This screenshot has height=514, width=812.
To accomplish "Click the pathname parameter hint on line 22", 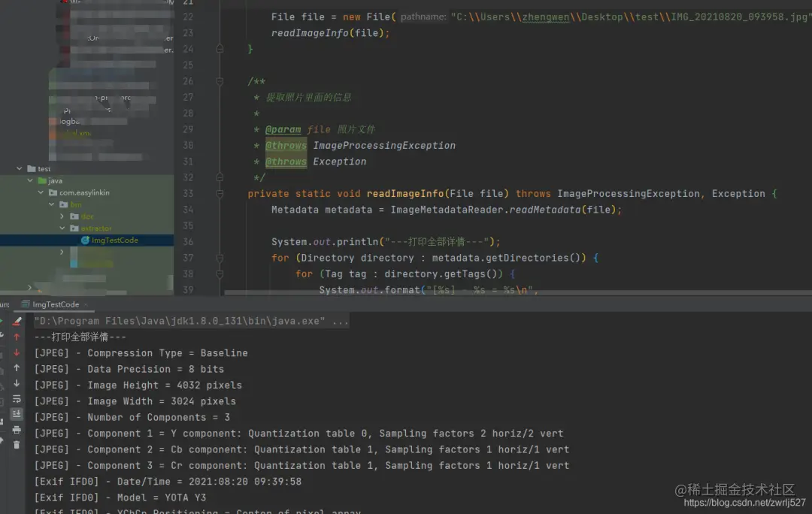I will click(423, 17).
